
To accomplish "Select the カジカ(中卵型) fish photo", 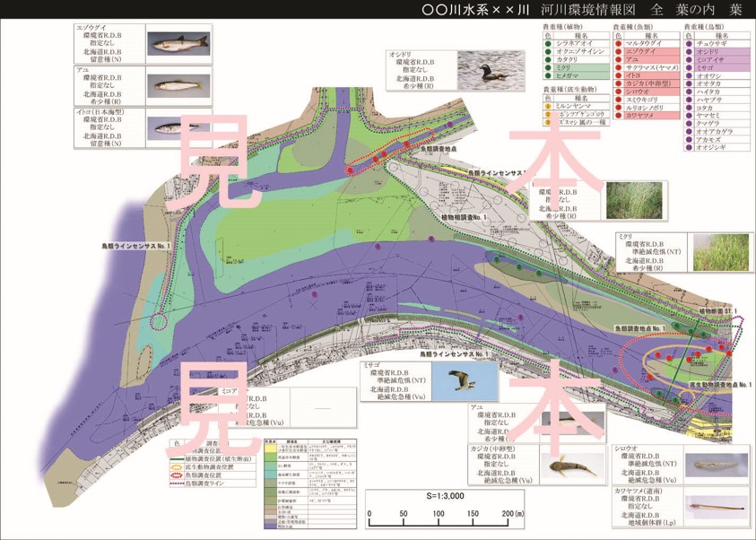I will tap(572, 465).
